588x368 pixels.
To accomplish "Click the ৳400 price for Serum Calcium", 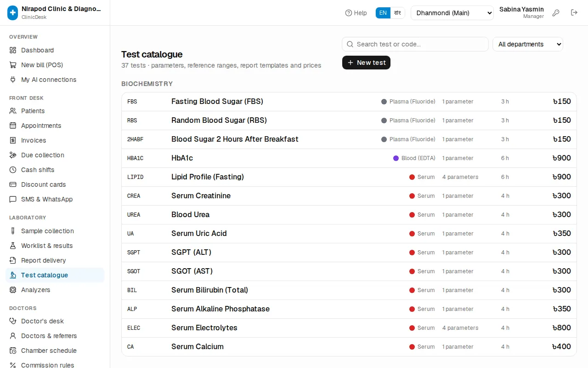I will pos(561,347).
